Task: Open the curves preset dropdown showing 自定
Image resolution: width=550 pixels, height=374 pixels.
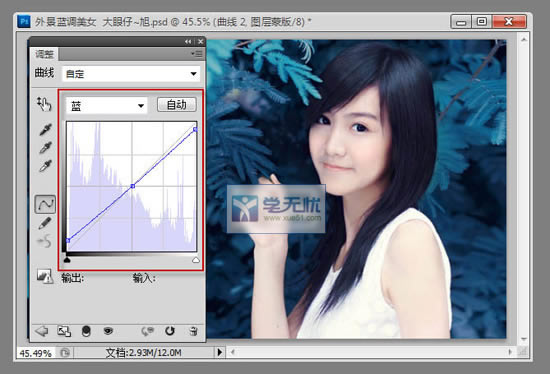Action: (131, 74)
